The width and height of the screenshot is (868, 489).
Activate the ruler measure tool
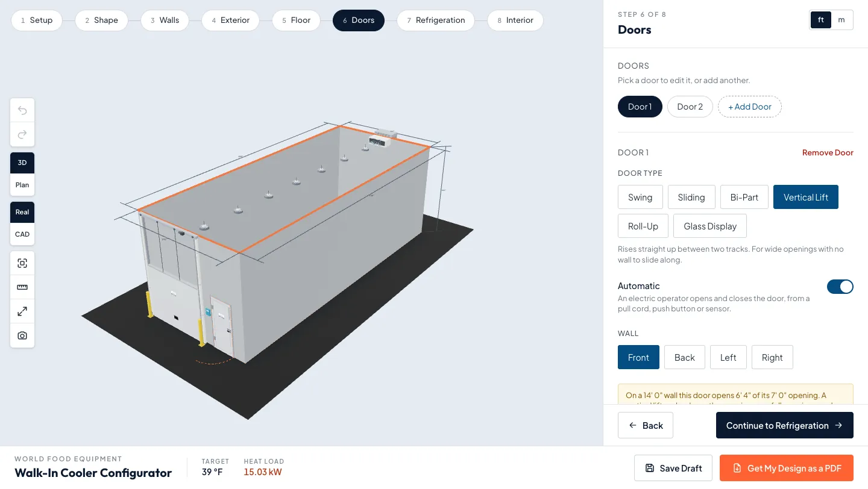[x=22, y=287]
